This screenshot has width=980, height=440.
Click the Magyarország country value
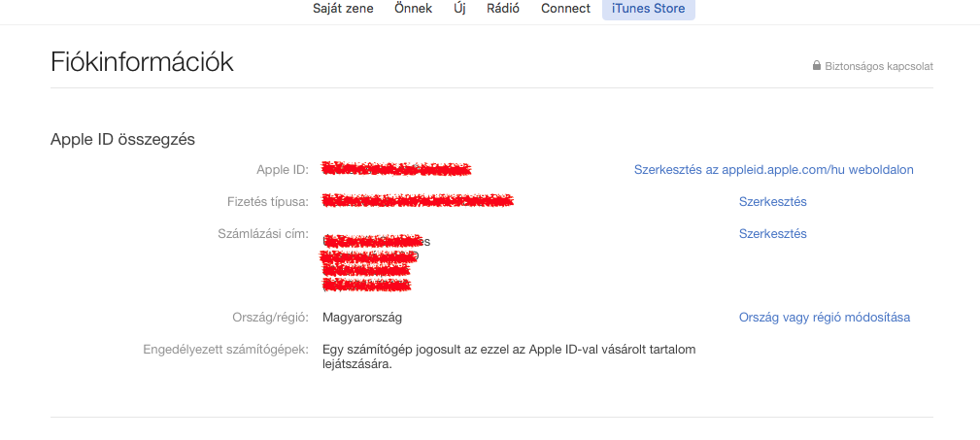tap(362, 318)
